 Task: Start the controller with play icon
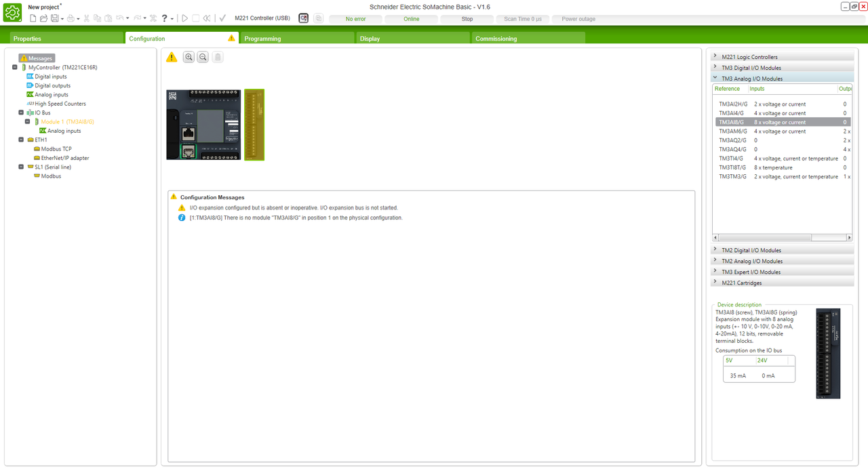[x=184, y=18]
